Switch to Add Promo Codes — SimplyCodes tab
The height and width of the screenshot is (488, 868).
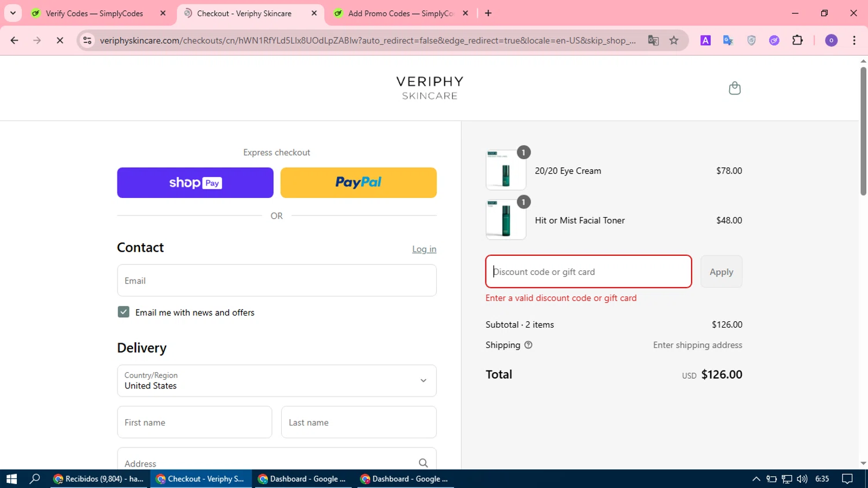pyautogui.click(x=400, y=13)
